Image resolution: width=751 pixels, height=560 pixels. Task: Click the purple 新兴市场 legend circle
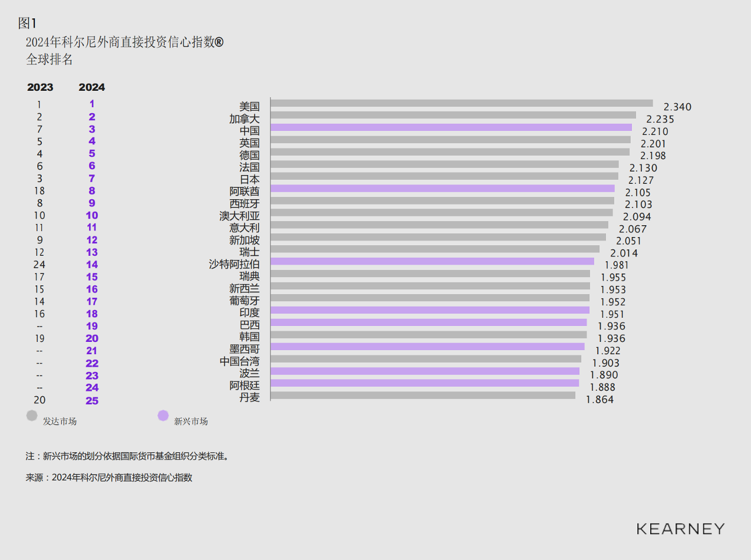(x=163, y=416)
